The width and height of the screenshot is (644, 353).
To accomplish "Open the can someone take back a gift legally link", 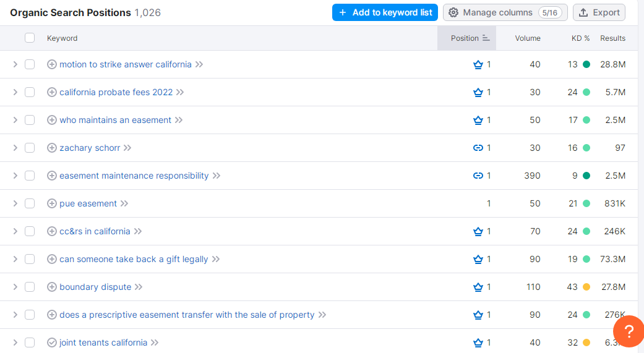I will click(x=134, y=260).
